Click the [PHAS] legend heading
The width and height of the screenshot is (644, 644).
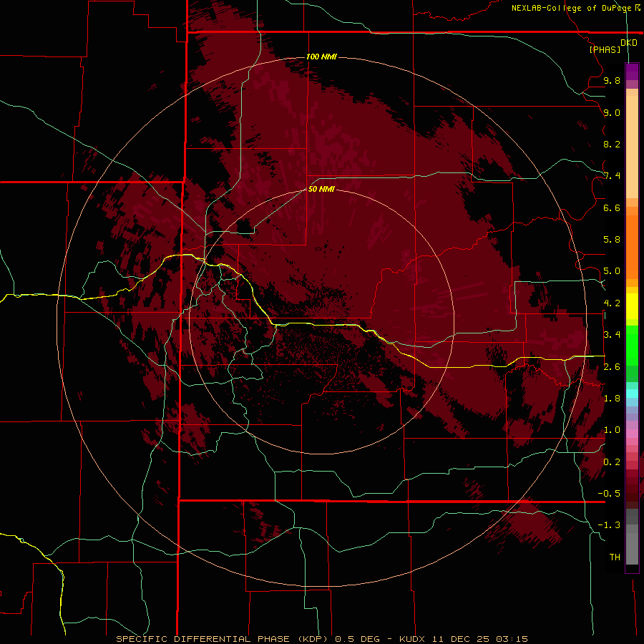[605, 49]
